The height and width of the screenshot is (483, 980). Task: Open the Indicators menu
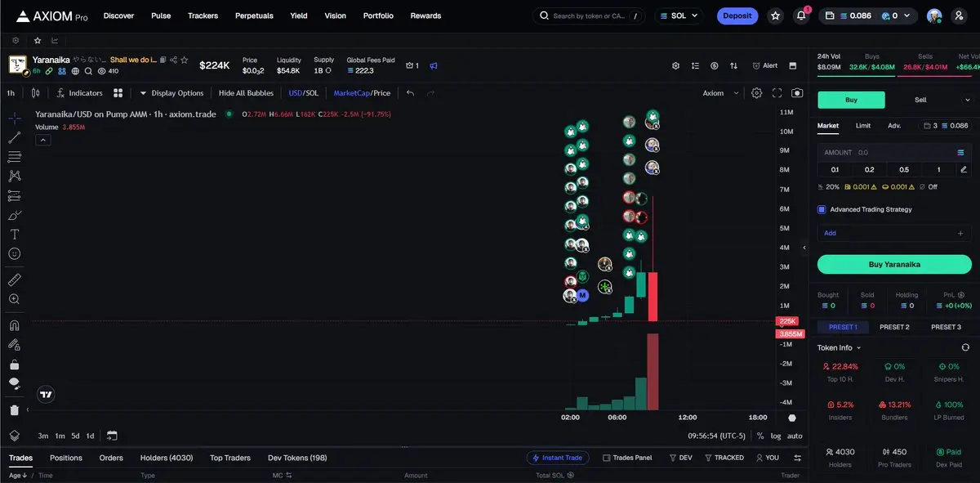coord(79,93)
